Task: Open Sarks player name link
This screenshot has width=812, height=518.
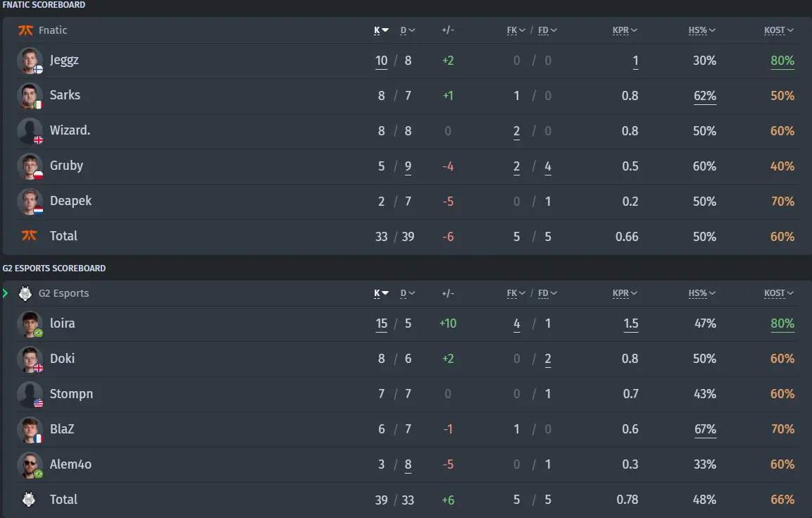Action: [x=65, y=95]
